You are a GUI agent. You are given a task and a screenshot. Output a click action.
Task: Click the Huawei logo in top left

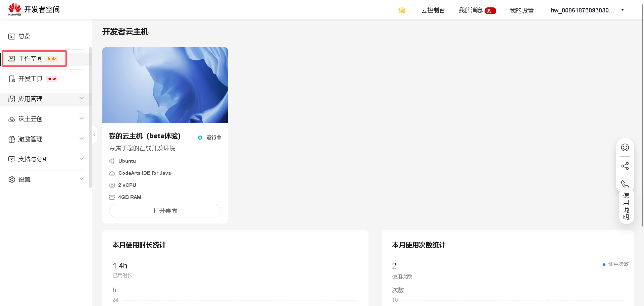point(14,9)
